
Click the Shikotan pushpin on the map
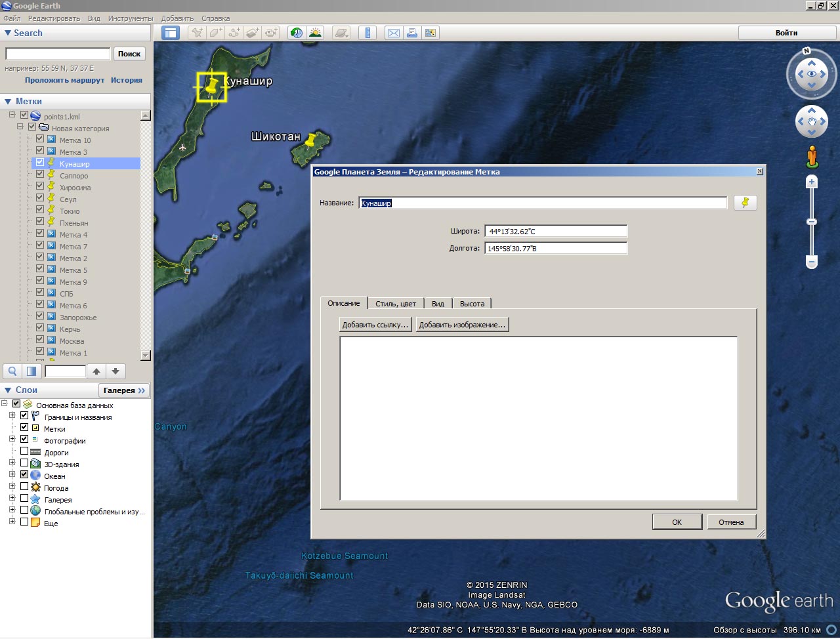click(311, 141)
